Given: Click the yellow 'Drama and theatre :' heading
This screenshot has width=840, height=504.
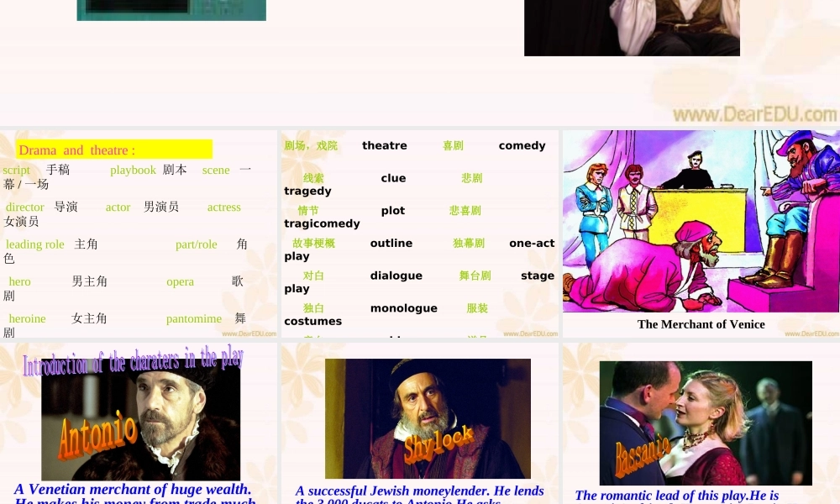Looking at the screenshot, I should [114, 150].
